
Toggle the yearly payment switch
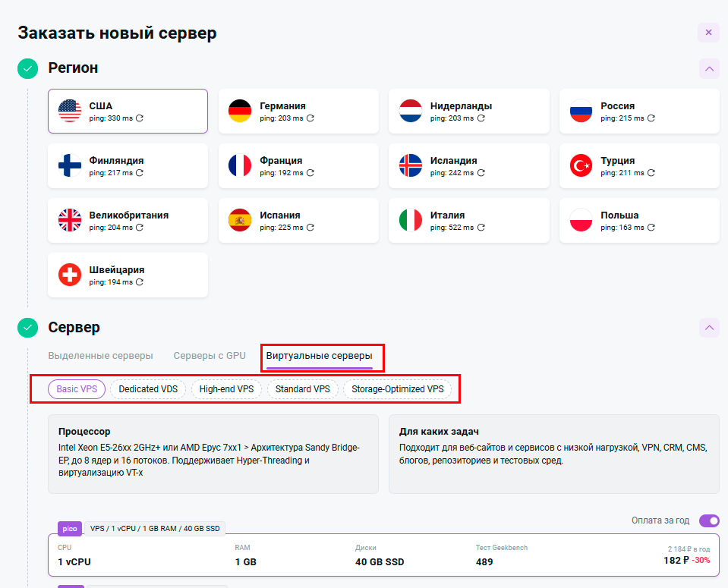pyautogui.click(x=709, y=520)
